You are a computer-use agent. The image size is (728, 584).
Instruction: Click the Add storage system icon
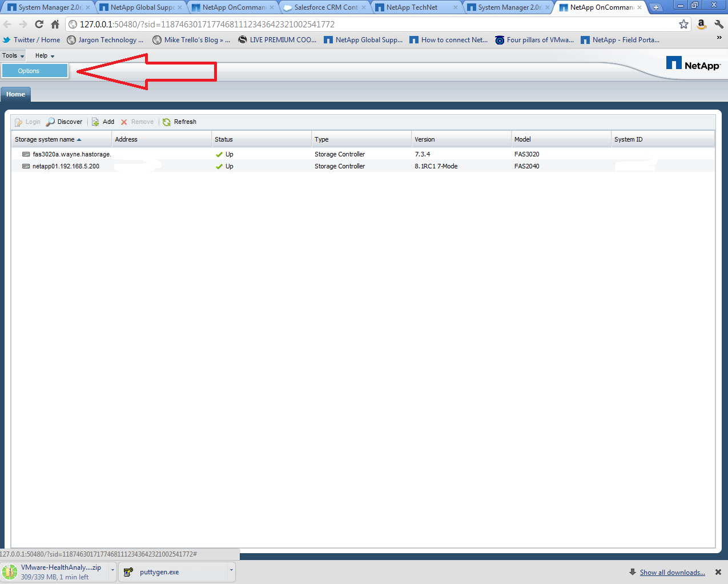click(95, 122)
